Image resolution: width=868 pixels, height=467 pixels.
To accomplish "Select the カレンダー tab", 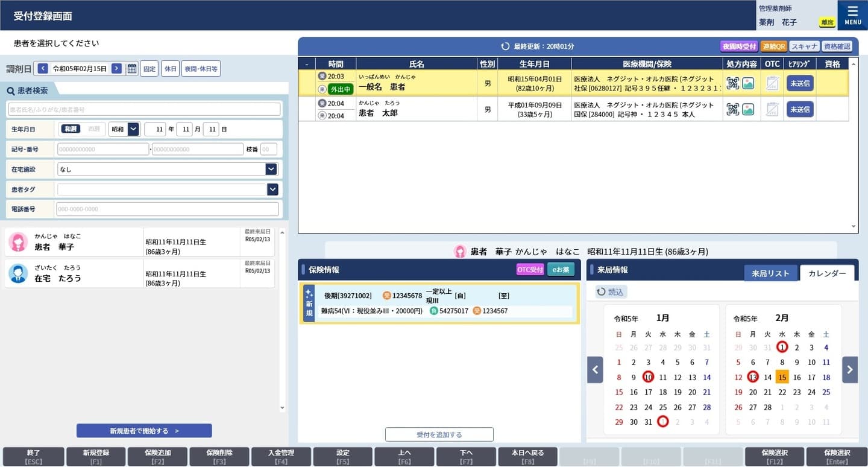I will tap(826, 273).
